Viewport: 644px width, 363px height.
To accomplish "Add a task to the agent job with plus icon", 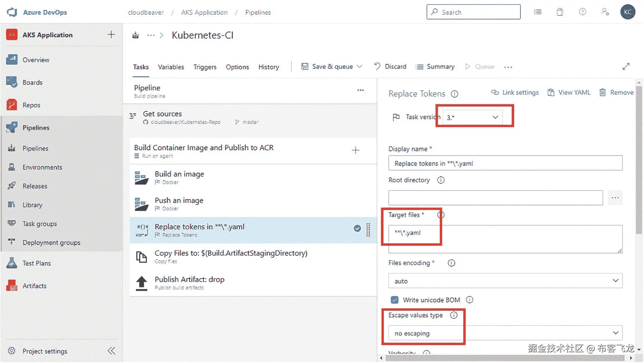I will 355,150.
